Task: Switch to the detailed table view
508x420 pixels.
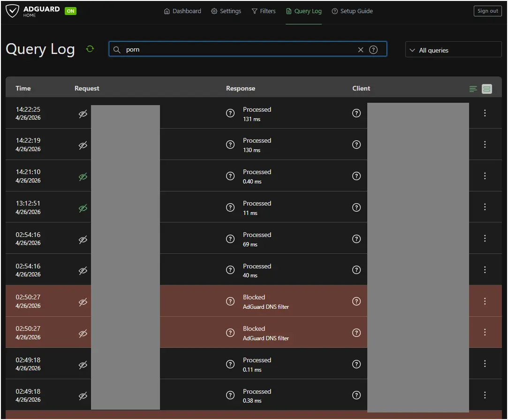Action: (x=486, y=89)
